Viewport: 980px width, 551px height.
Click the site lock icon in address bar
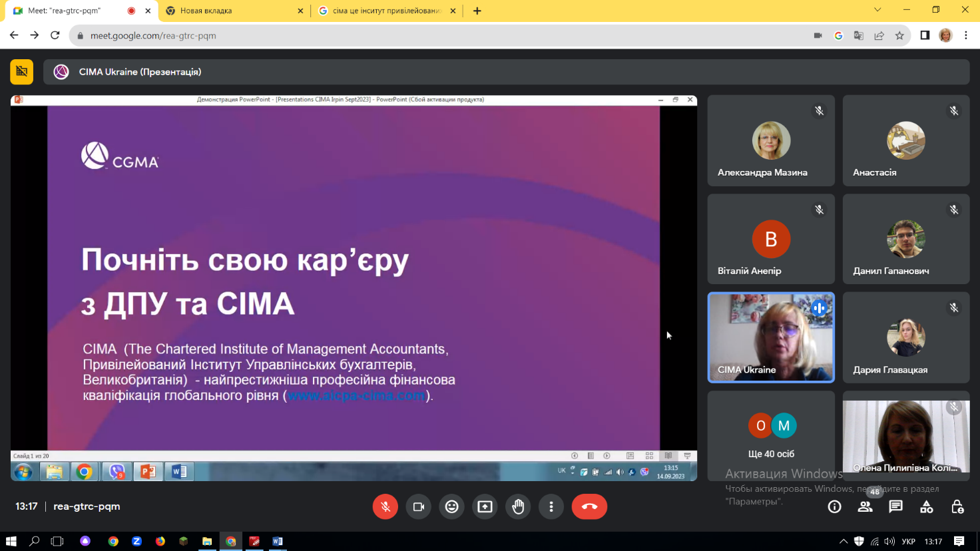tap(81, 36)
